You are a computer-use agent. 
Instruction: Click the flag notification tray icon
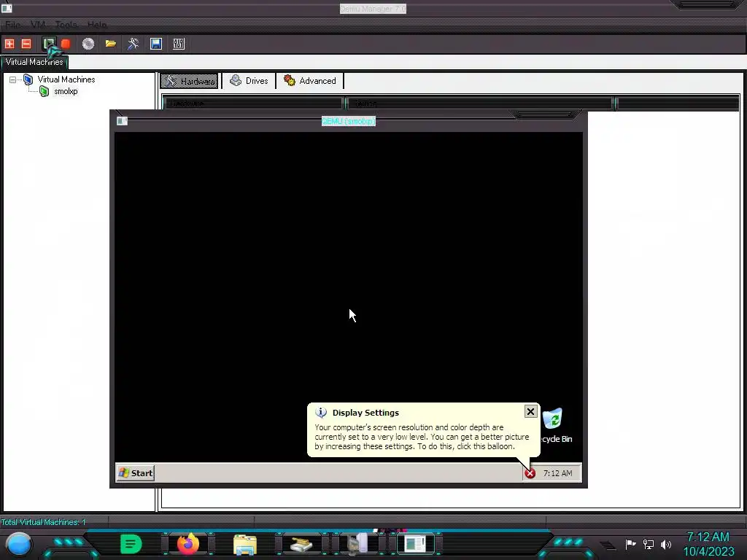(630, 544)
